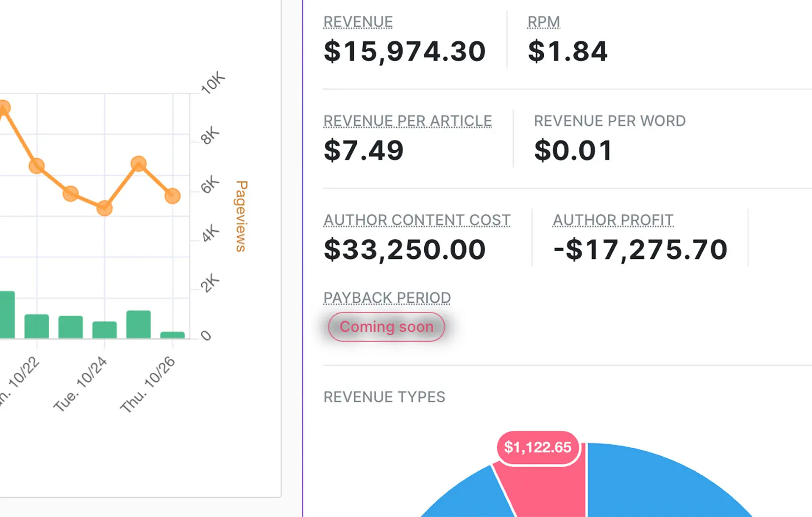Click the shortest green bar at Thu. 10/26
Viewport: 812px width, 517px height.
(x=172, y=335)
